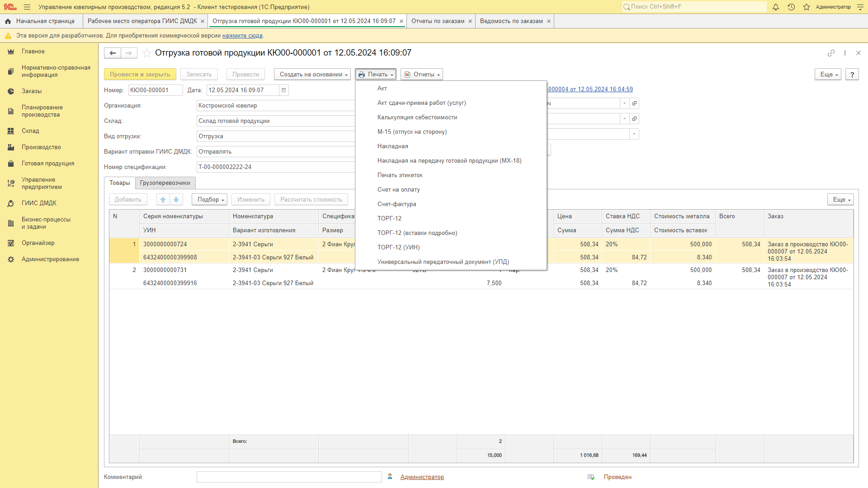Open the history clock icon

tap(791, 7)
